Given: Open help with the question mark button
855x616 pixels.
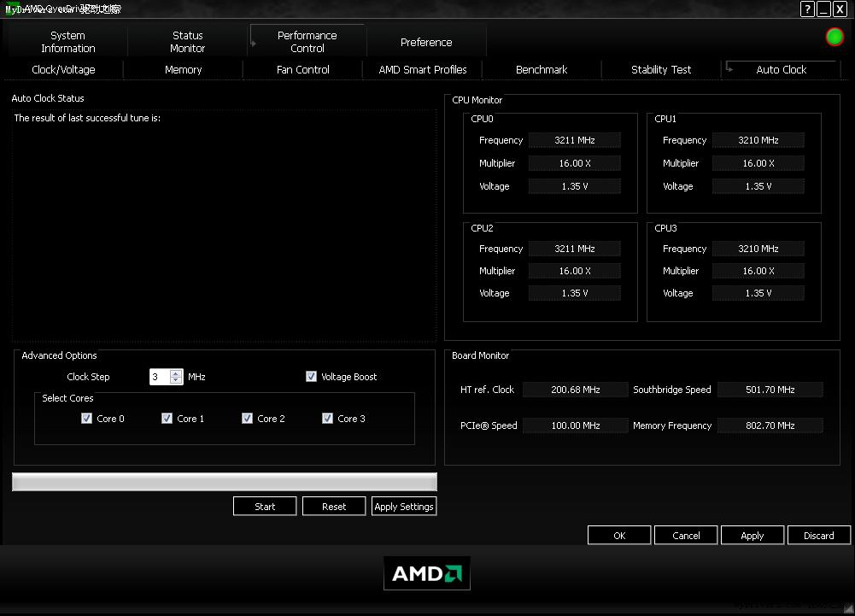Looking at the screenshot, I should click(x=807, y=9).
